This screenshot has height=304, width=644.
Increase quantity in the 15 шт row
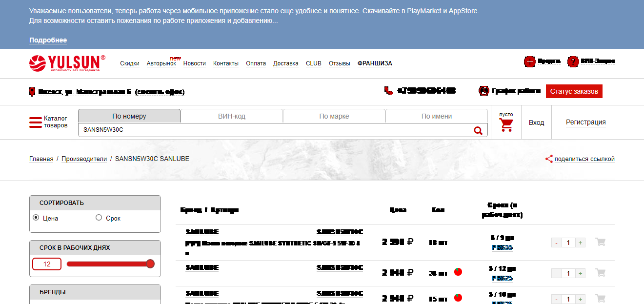pos(580,299)
